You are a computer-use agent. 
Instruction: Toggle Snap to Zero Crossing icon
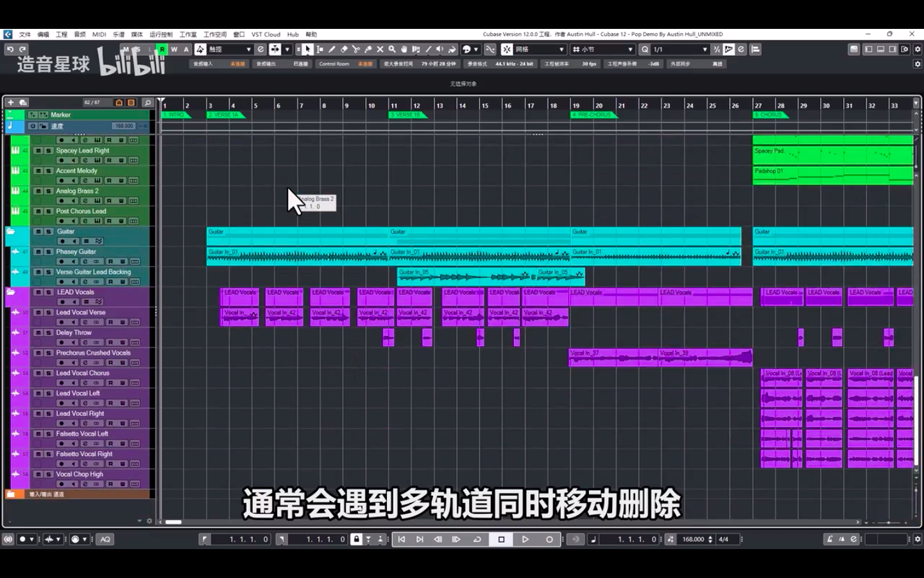click(490, 49)
